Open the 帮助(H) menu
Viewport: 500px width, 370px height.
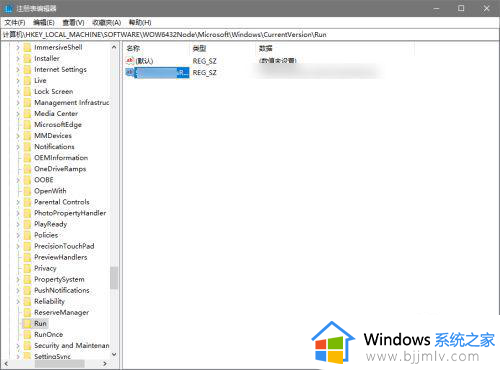pyautogui.click(x=140, y=23)
